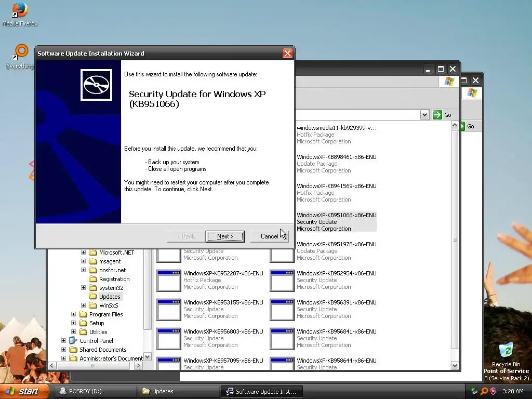532x399 pixels.
Task: Select windowsmedia11-kb929399 file name
Action: click(x=337, y=128)
